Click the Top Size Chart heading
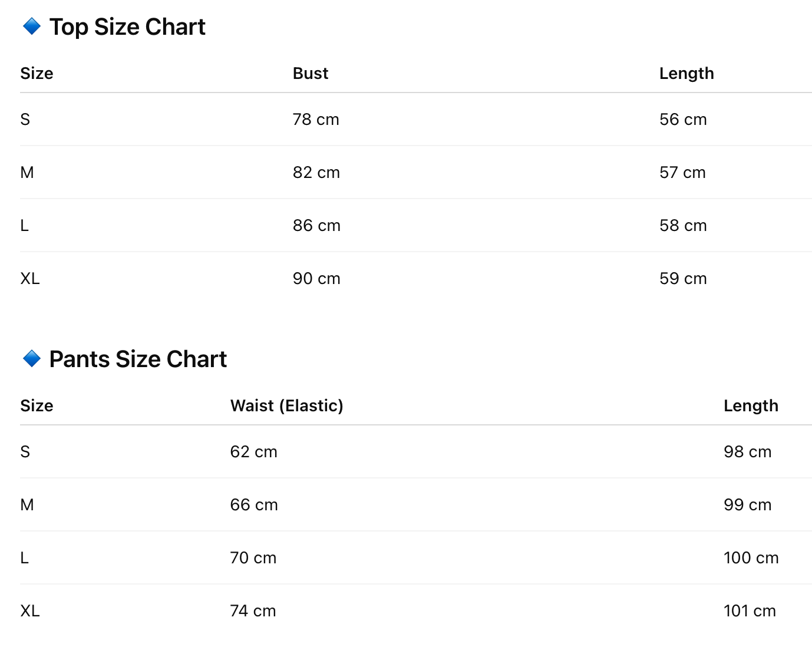 point(127,27)
